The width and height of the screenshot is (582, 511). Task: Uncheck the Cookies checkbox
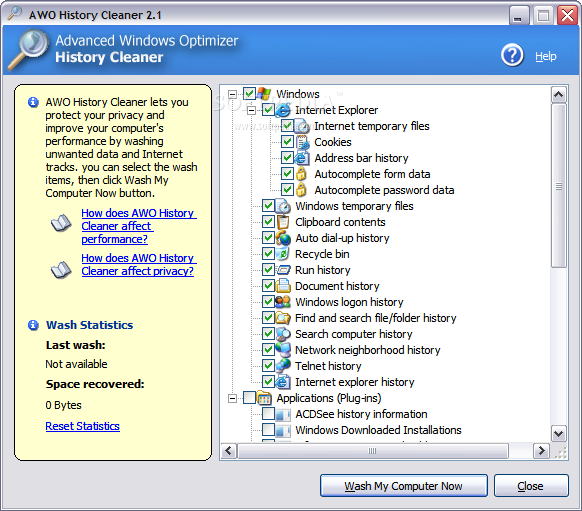pos(287,141)
